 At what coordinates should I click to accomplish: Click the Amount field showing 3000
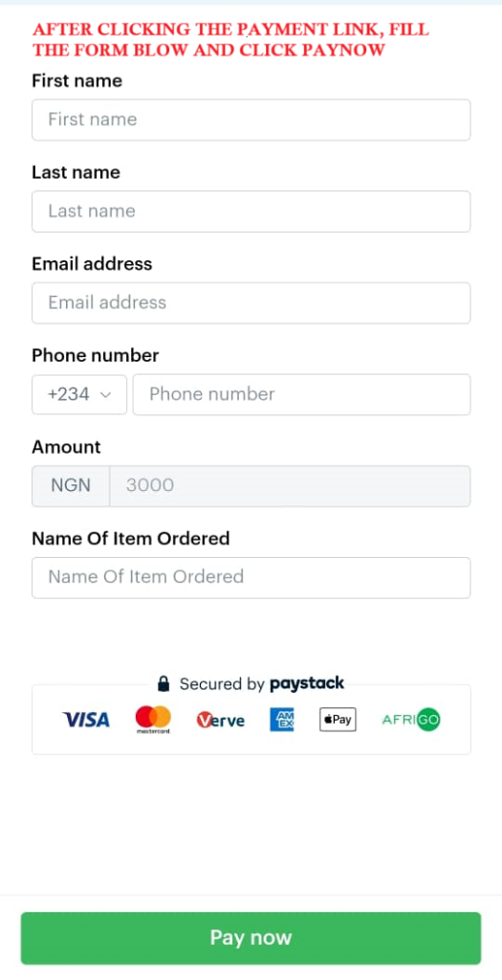290,485
